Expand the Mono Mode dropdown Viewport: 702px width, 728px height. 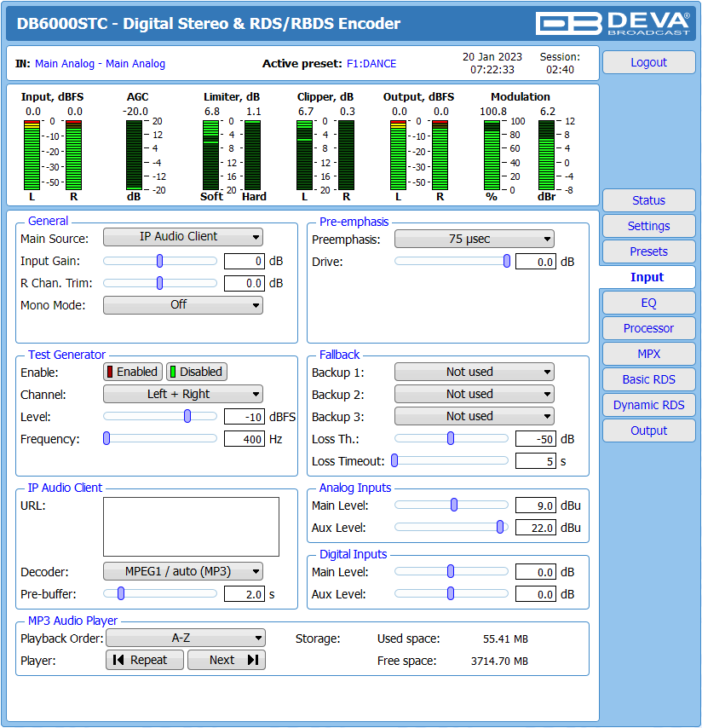pyautogui.click(x=183, y=305)
